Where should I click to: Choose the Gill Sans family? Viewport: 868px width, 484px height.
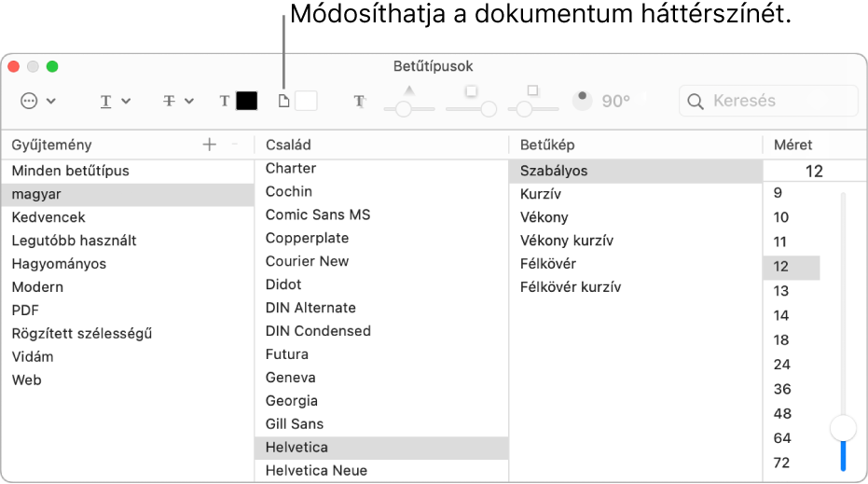[381, 424]
